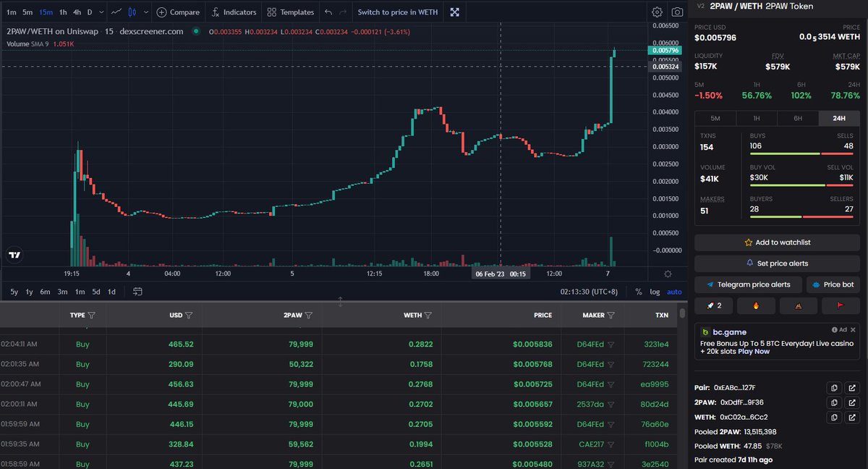This screenshot has height=469, width=868.
Task: Switch chart to price in WETH
Action: pos(398,12)
